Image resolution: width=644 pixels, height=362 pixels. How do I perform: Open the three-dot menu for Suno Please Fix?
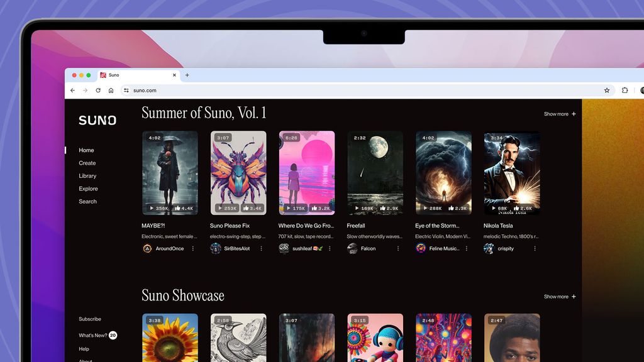tap(262, 249)
